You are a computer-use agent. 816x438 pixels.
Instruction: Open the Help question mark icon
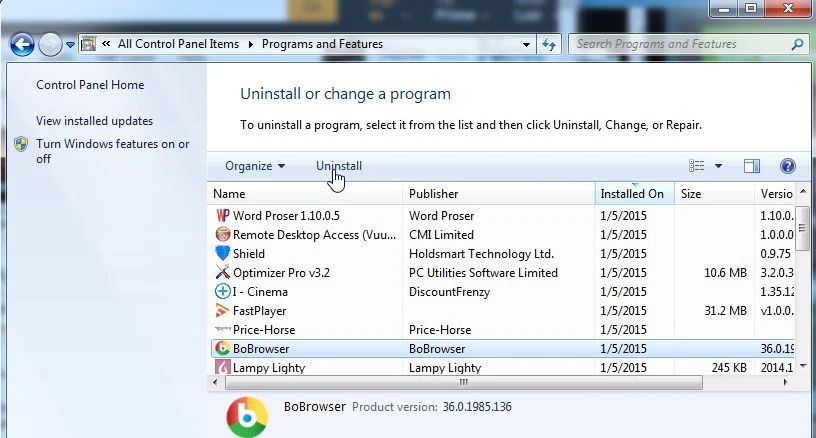pos(787,166)
